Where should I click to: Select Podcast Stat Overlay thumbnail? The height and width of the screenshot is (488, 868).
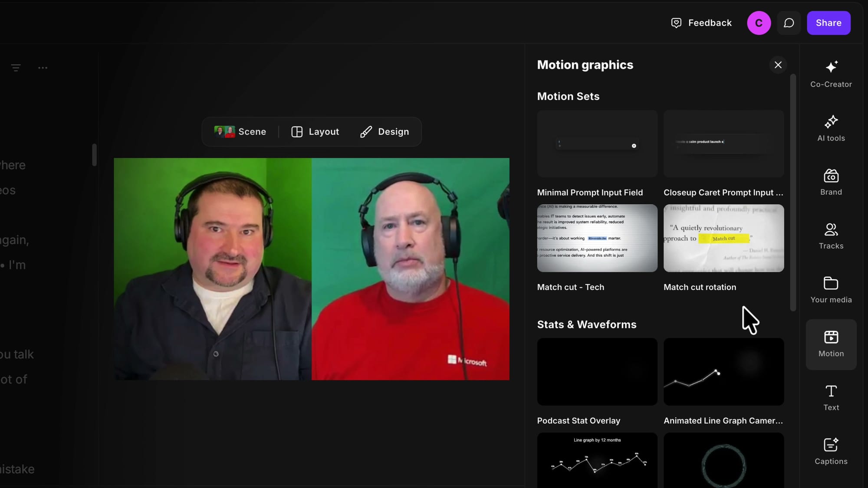[597, 372]
